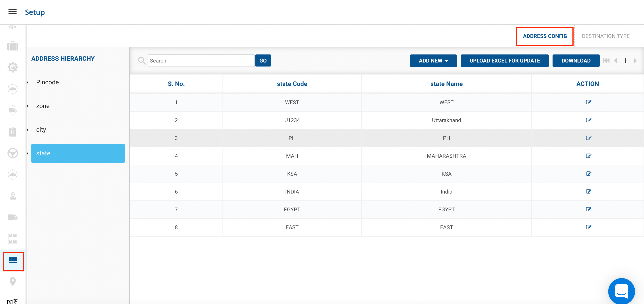Select city in address hierarchy

pyautogui.click(x=41, y=129)
